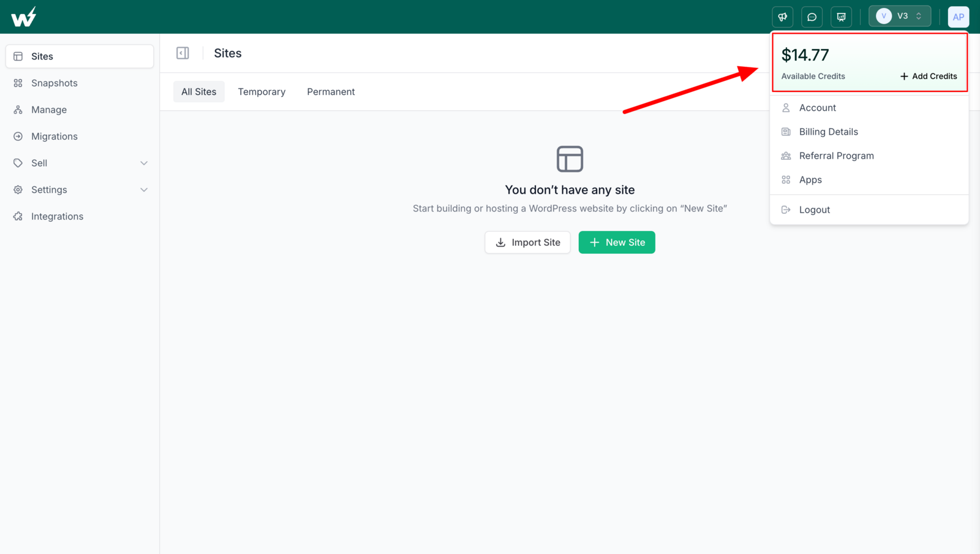Open the announcements megaphone icon

[783, 17]
